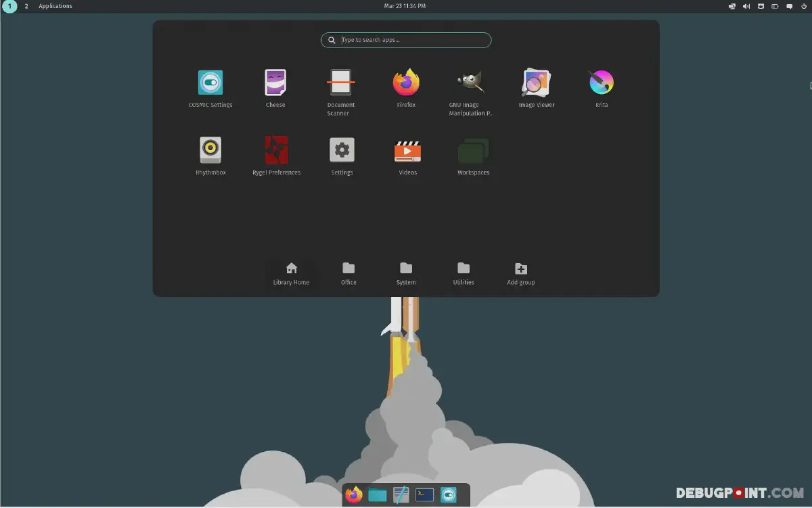
Task: Switch to the Office app group
Action: (x=348, y=273)
